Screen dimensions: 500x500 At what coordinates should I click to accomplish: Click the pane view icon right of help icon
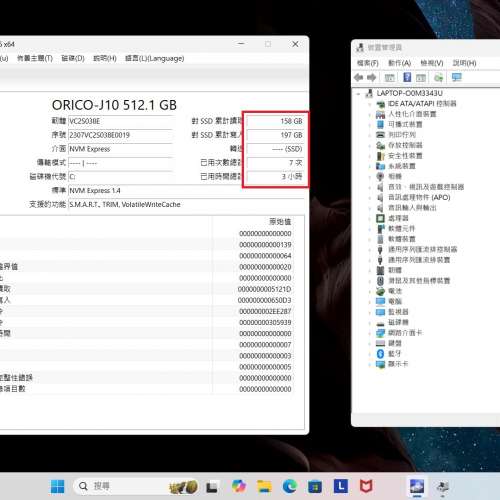point(421,78)
